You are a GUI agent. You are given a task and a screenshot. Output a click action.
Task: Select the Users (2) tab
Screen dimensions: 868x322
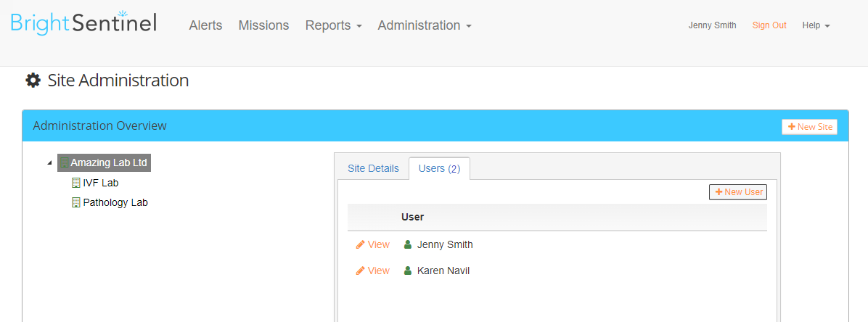point(440,169)
